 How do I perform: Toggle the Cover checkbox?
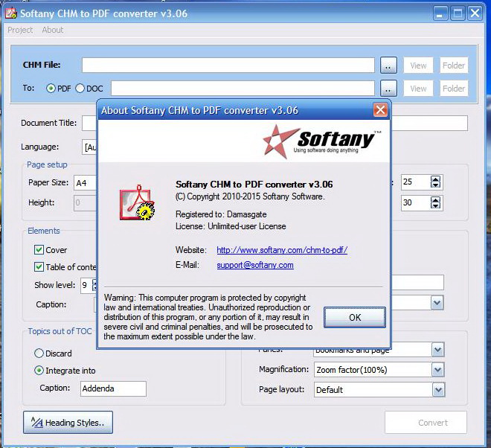click(39, 250)
